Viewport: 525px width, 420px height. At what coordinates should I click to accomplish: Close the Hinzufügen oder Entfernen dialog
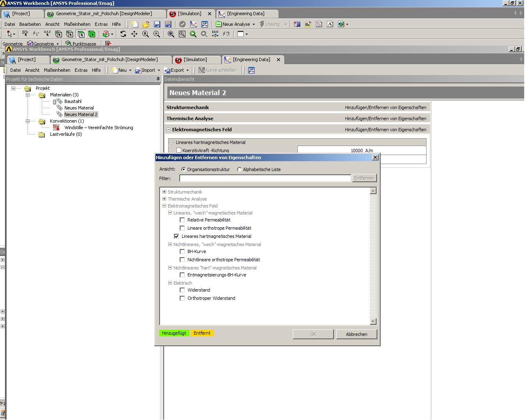[x=375, y=157]
